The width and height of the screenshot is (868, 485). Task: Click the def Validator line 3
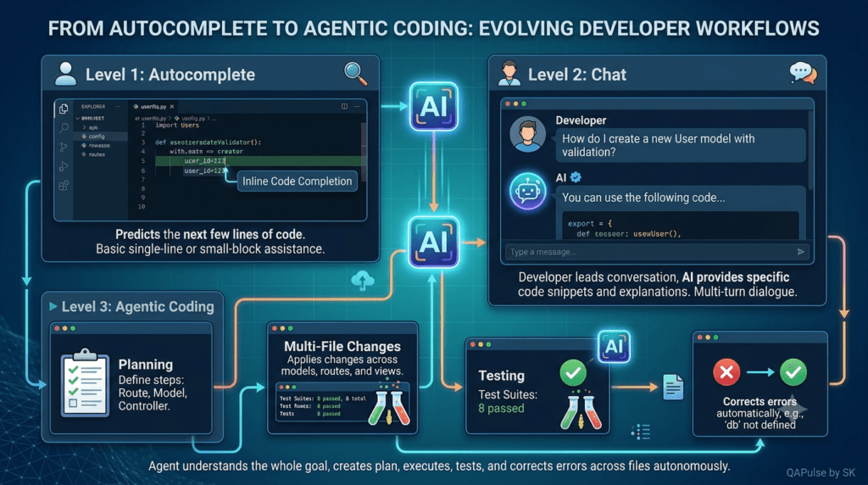pyautogui.click(x=209, y=142)
